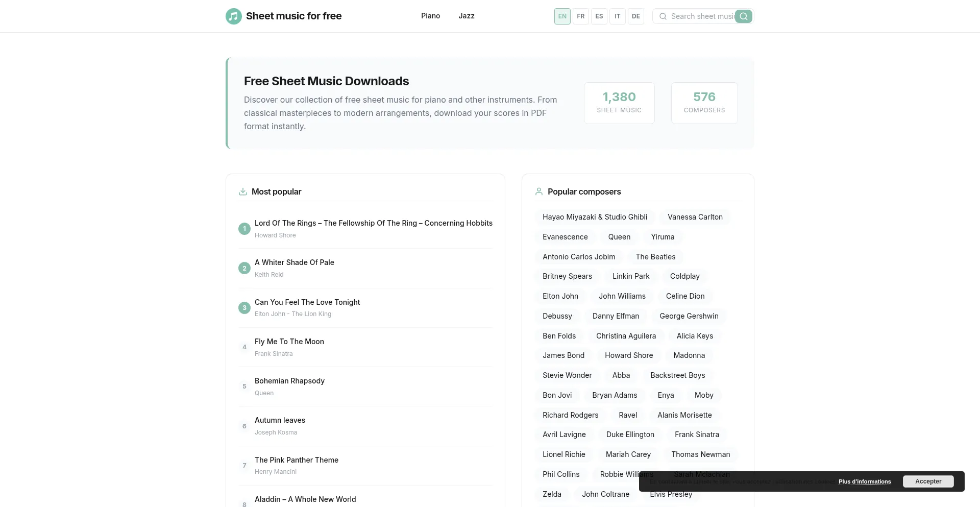Select the Evanescence composer tag

pos(565,237)
